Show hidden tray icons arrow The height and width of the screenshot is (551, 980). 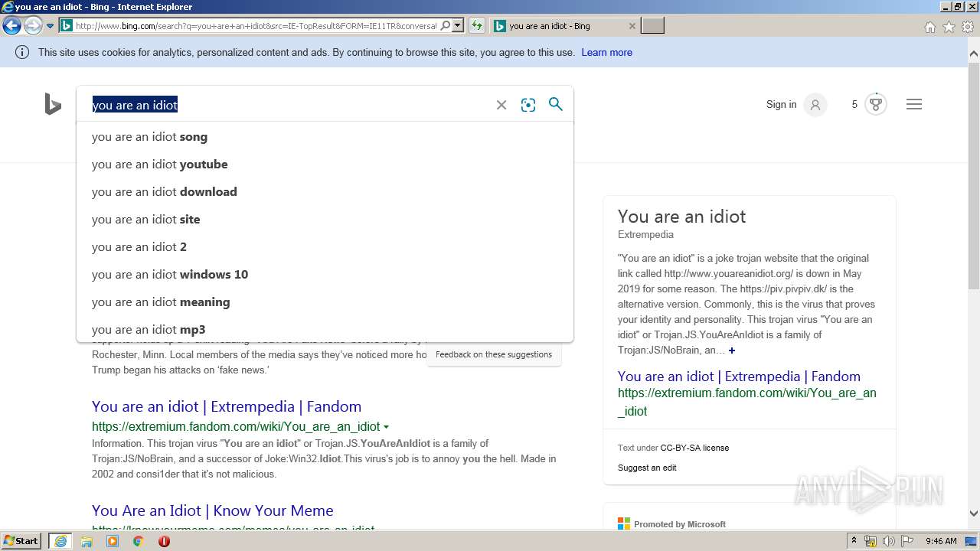[x=854, y=541]
